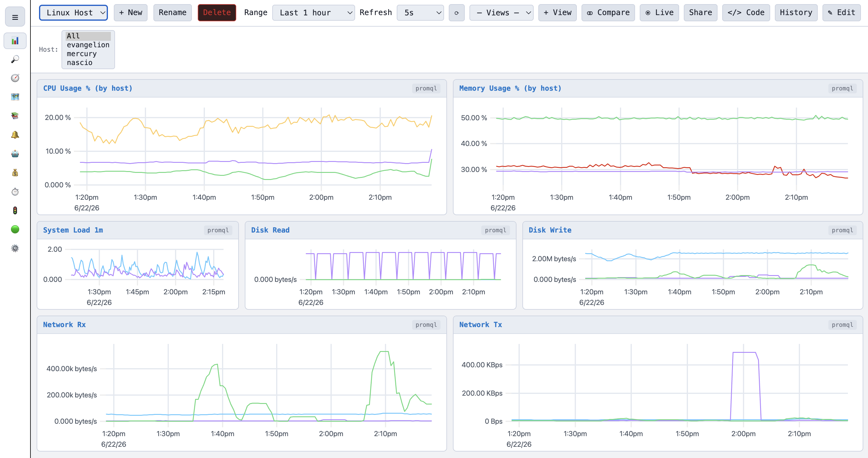Open the History button
The image size is (868, 458).
[796, 13]
